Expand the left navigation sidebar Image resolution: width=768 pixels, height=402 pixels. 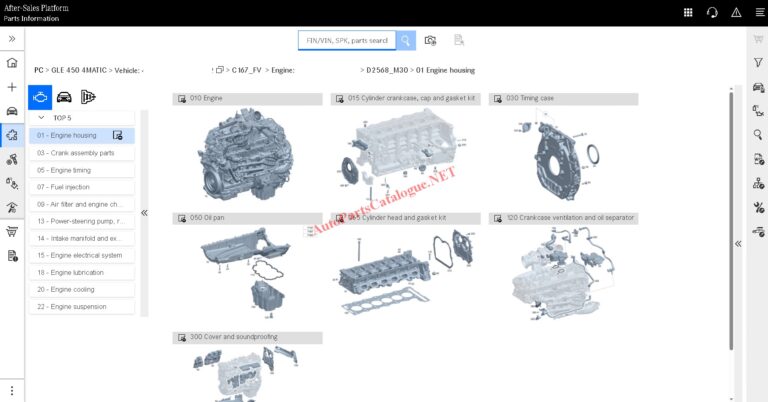point(12,38)
